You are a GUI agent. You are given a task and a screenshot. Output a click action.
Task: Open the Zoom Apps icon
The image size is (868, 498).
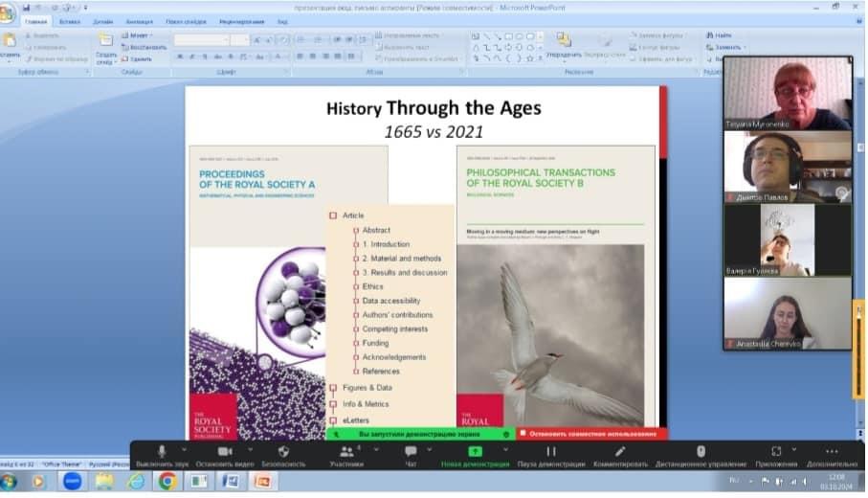776,451
